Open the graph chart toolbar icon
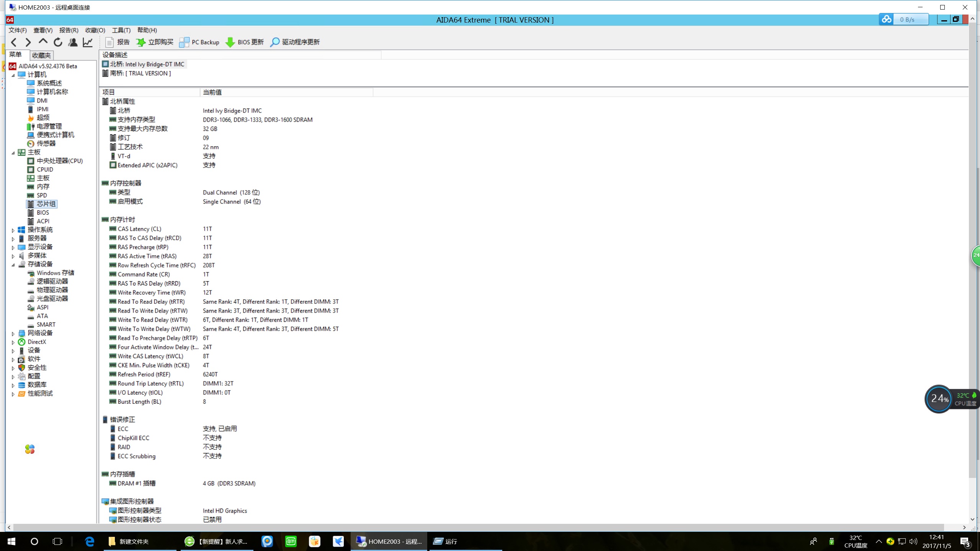 88,42
